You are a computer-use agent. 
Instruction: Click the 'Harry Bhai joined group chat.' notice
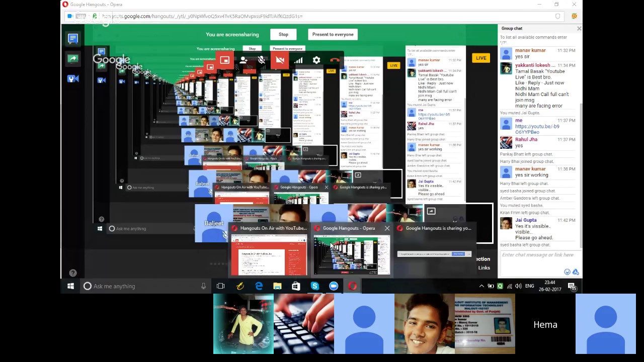click(x=527, y=161)
